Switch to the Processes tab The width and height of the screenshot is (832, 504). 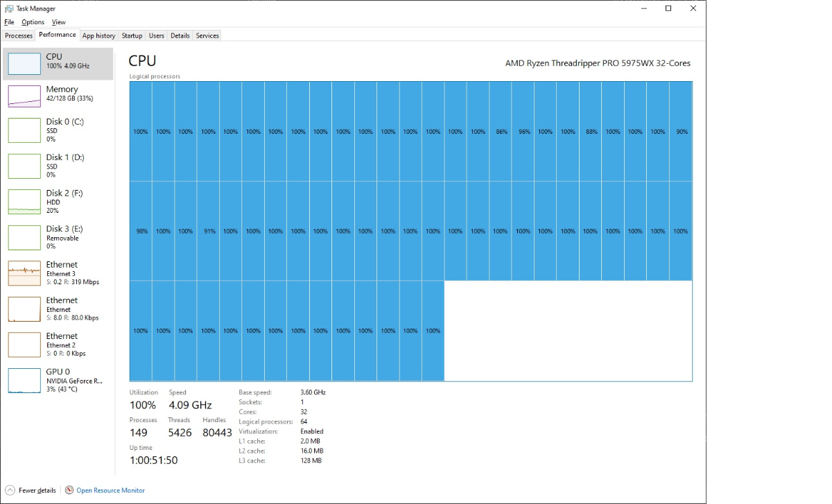pos(19,35)
